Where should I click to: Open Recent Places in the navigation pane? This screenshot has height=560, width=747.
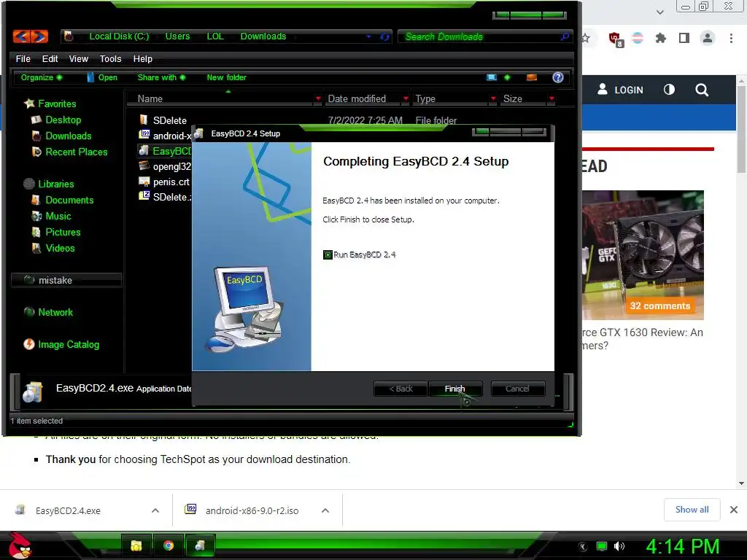(x=76, y=152)
